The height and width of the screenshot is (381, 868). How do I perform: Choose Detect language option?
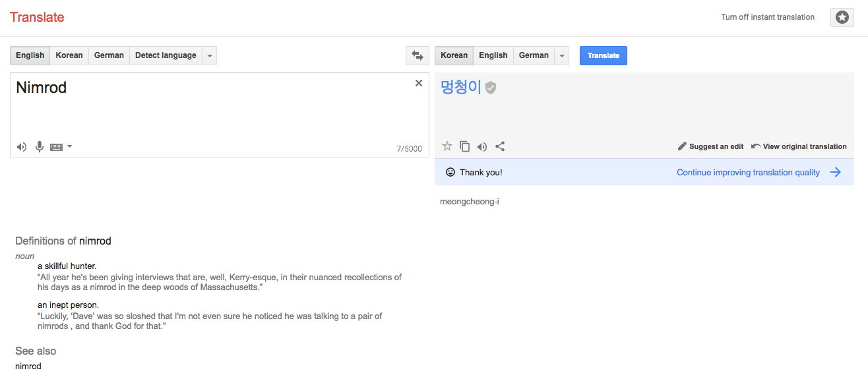(166, 55)
